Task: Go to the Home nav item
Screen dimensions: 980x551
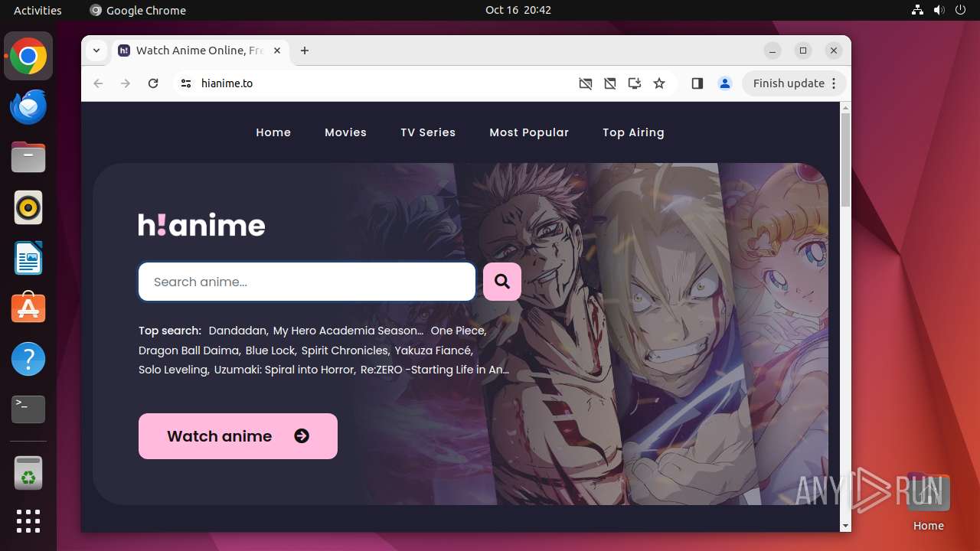Action: tap(273, 132)
